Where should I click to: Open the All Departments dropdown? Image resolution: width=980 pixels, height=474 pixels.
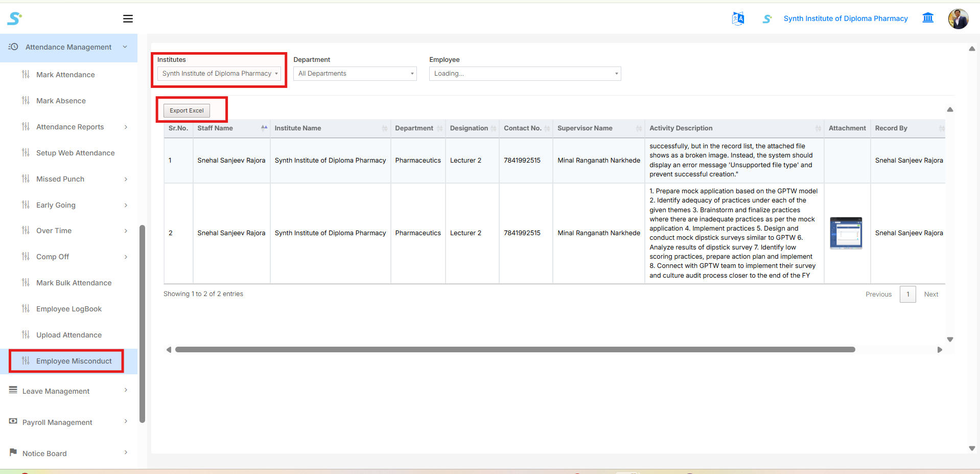(355, 74)
